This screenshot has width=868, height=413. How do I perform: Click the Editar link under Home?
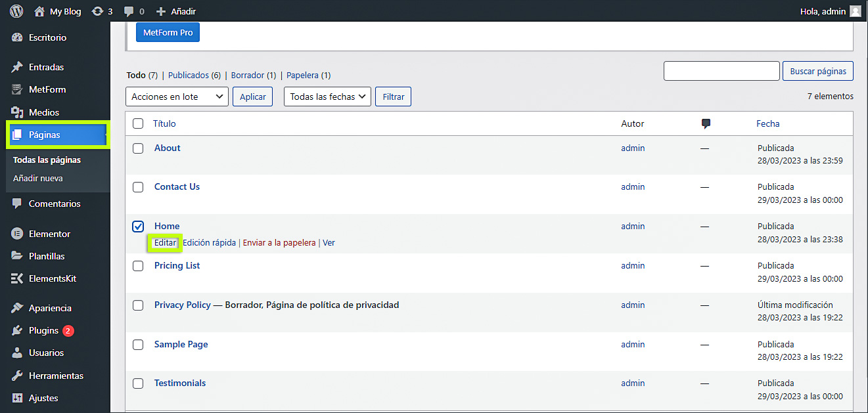[x=165, y=242]
